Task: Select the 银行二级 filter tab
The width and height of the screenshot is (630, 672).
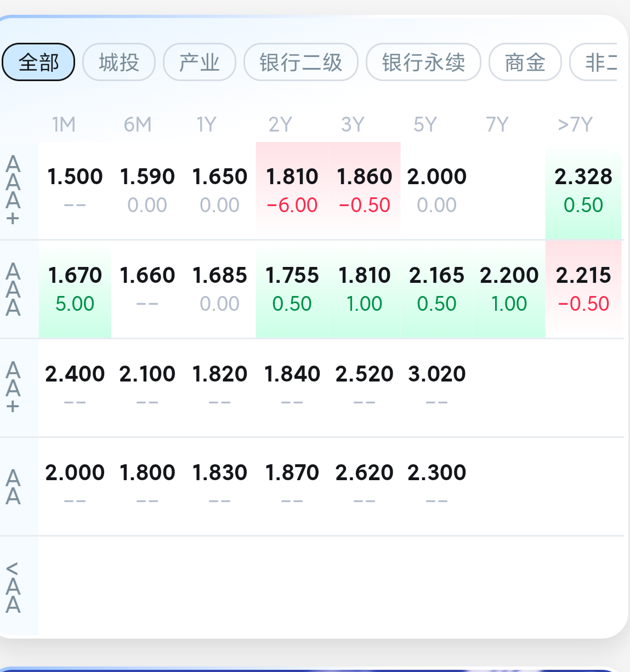Action: coord(301,62)
